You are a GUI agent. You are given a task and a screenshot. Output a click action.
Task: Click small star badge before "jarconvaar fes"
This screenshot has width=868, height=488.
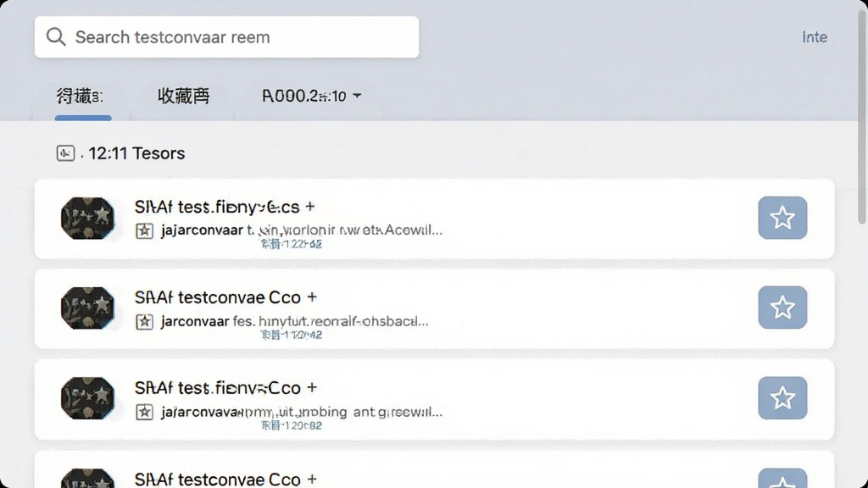[144, 321]
